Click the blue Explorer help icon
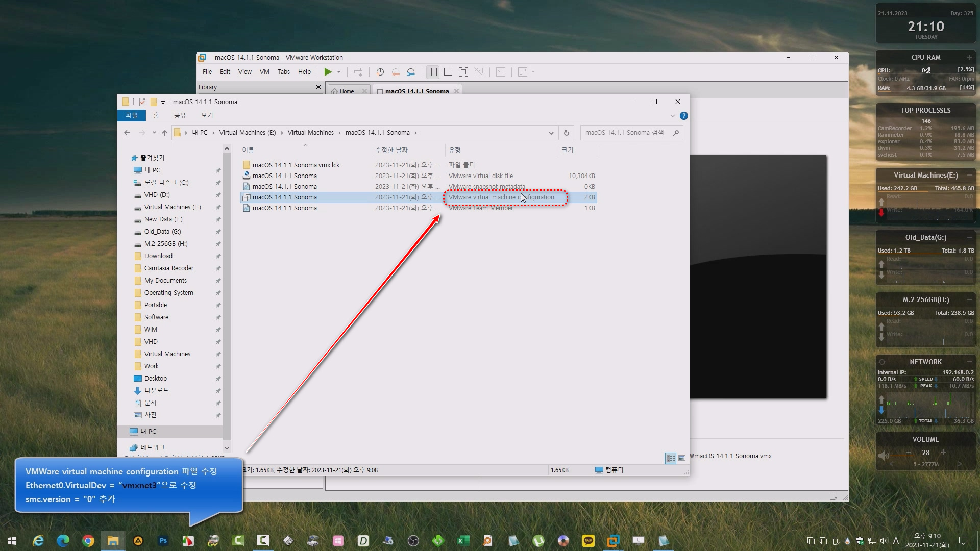The height and width of the screenshot is (551, 980). (684, 116)
